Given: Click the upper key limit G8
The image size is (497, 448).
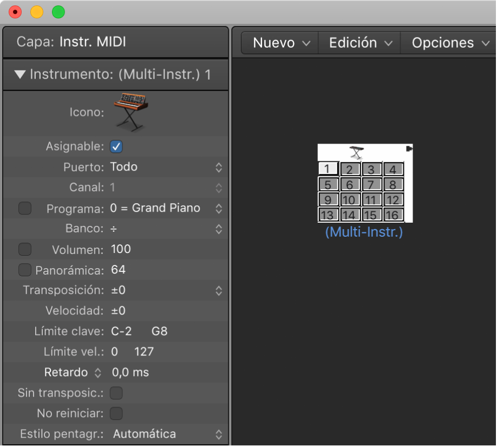Looking at the screenshot, I should pyautogui.click(x=159, y=332).
